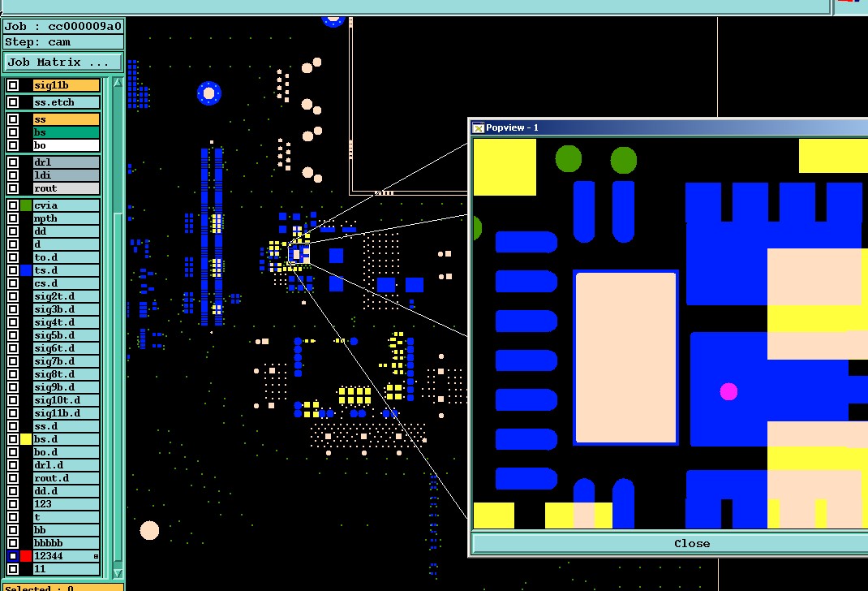Click the red 12344 color swatch
The image size is (868, 591).
point(26,556)
